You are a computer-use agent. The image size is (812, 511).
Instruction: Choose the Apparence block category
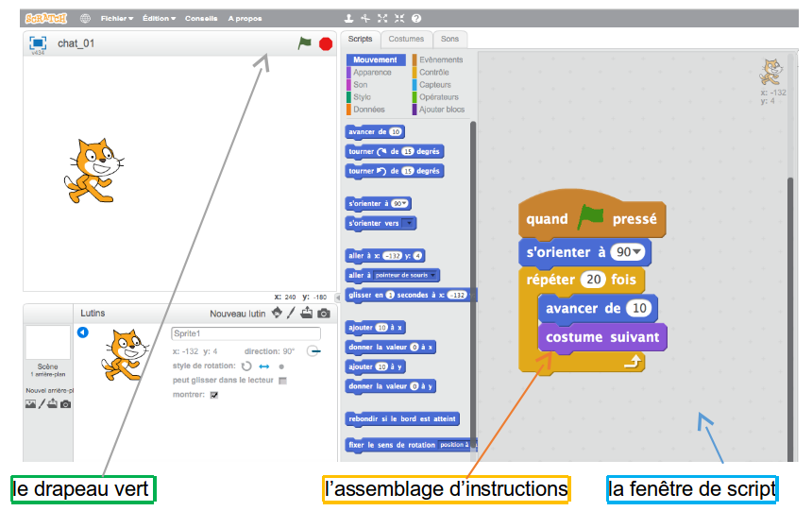coord(372,72)
